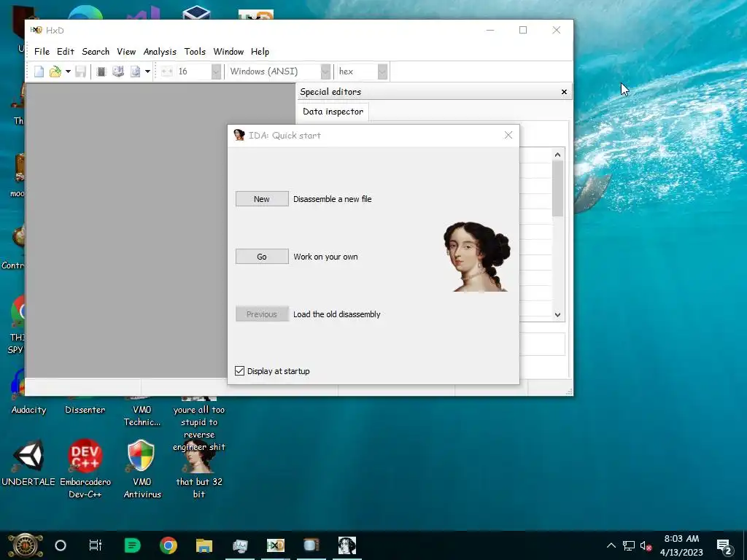
Task: Expand the arrow next to disk image icon
Action: tap(147, 71)
